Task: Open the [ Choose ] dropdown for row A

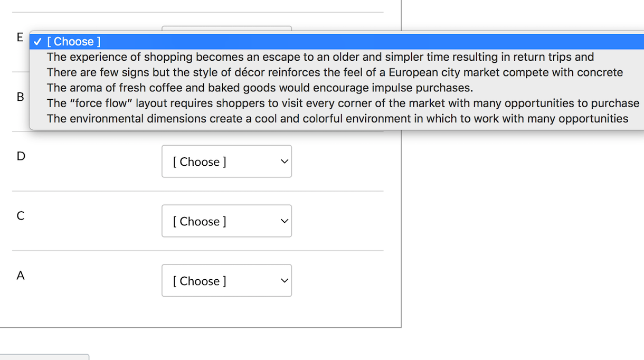Action: (226, 281)
